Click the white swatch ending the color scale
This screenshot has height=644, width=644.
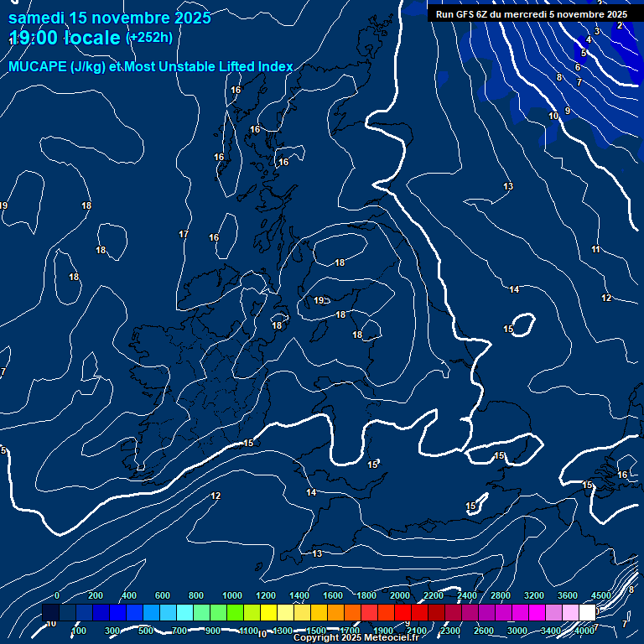[x=587, y=613]
